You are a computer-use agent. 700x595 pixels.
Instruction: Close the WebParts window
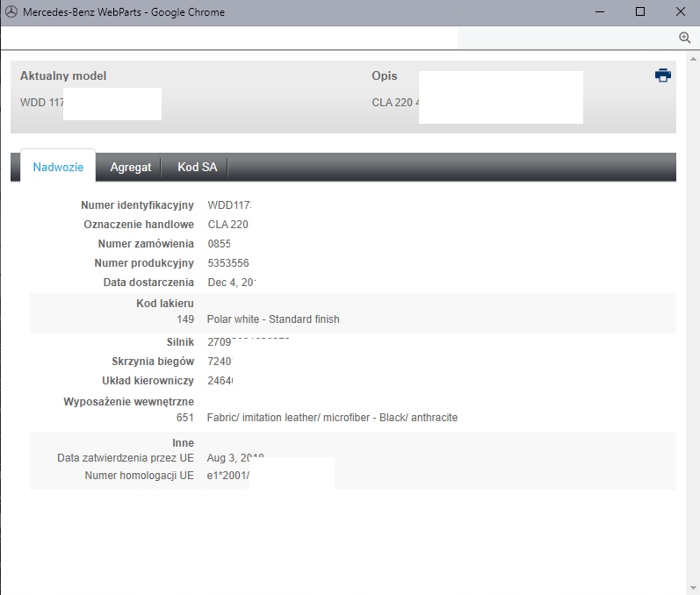coord(680,12)
